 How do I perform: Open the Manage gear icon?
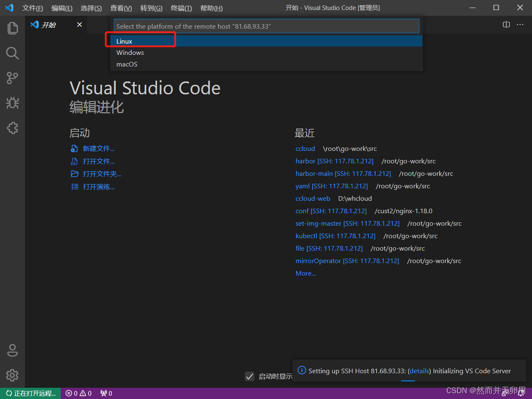12,375
